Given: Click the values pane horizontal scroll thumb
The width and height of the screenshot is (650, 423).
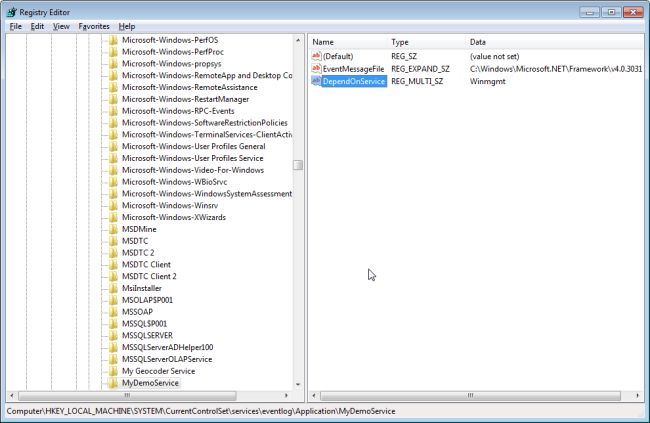Looking at the screenshot, I should tap(470, 396).
